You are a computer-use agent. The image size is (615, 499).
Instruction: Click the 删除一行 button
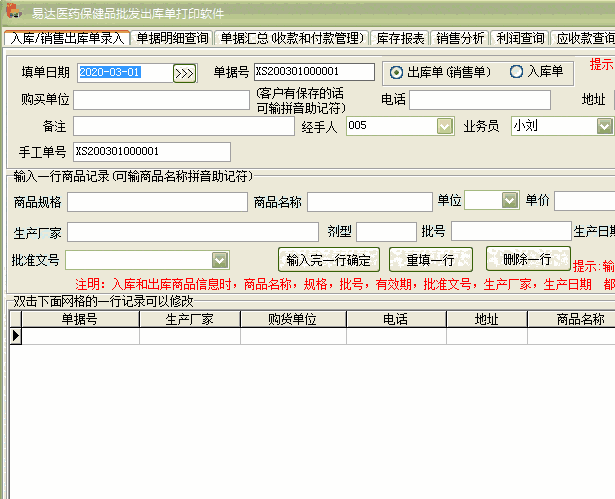point(528,259)
